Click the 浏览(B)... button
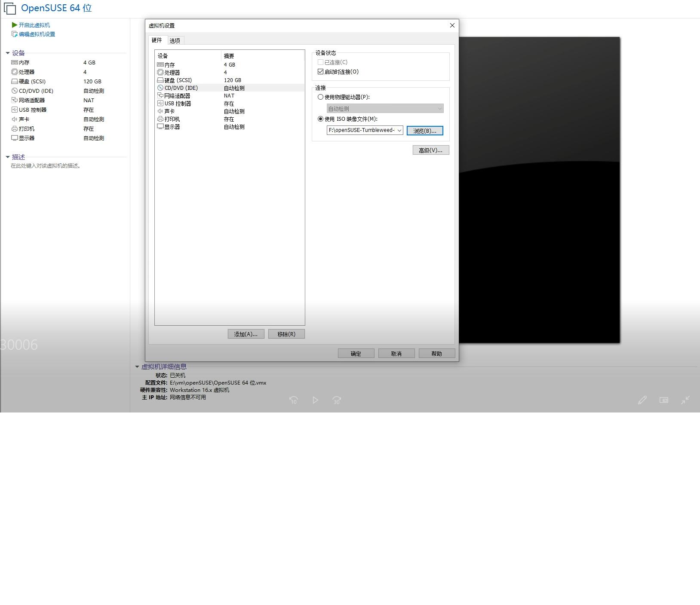The width and height of the screenshot is (700, 605). pyautogui.click(x=425, y=131)
